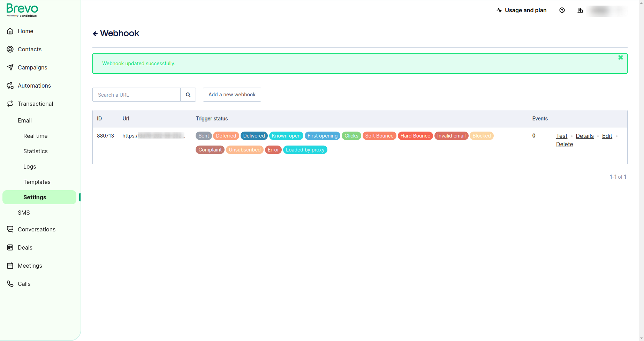Select Transactional in the sidebar

[x=35, y=104]
